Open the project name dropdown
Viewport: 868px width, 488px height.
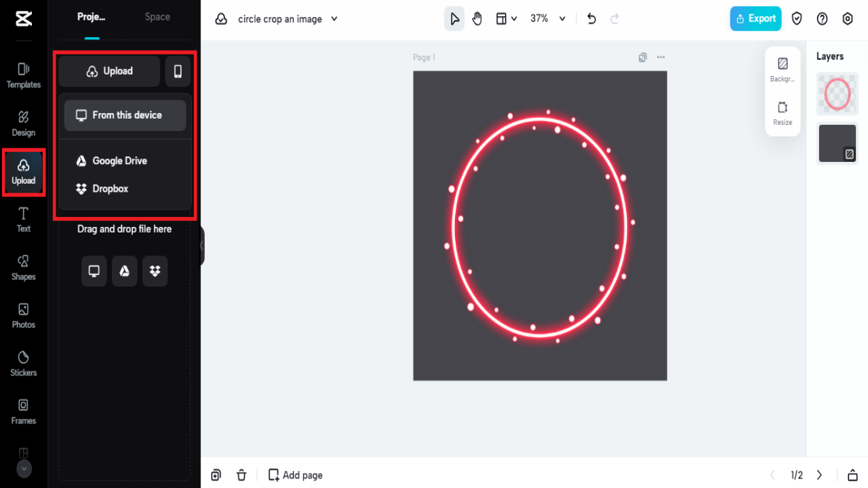coord(334,19)
